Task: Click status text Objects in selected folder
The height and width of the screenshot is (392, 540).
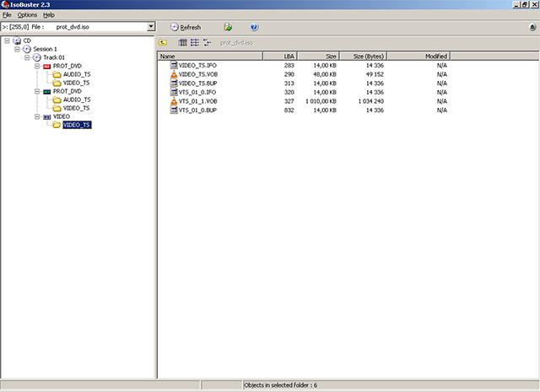Action: (280, 385)
